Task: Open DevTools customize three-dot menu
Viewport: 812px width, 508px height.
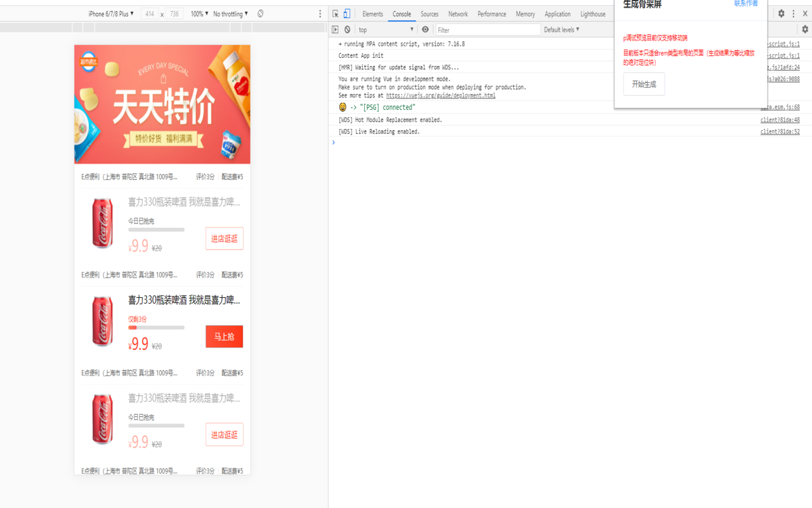Action: [x=793, y=14]
